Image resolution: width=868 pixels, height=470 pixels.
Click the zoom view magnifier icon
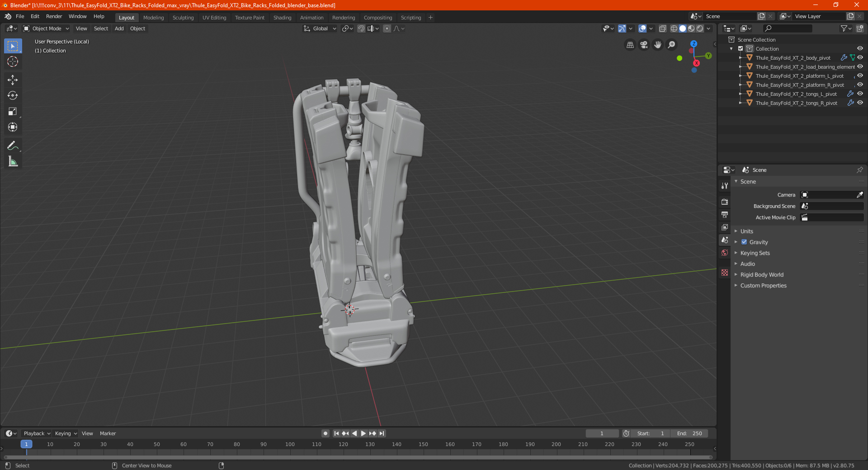point(672,45)
